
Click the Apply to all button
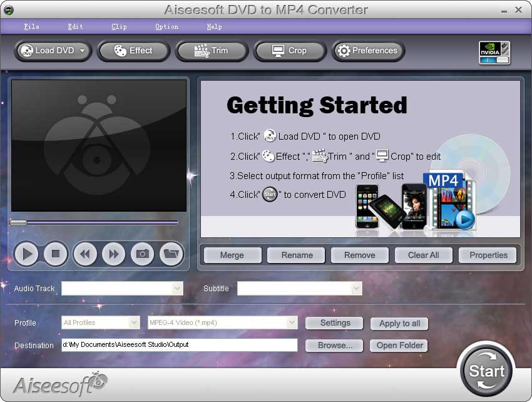point(399,324)
